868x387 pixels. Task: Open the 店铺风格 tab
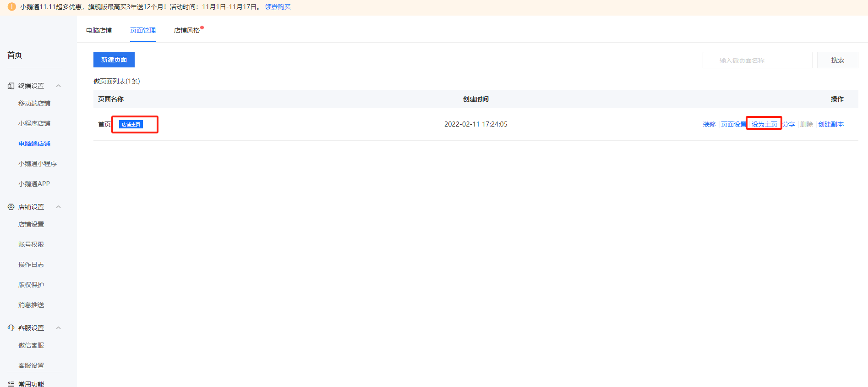pos(187,30)
